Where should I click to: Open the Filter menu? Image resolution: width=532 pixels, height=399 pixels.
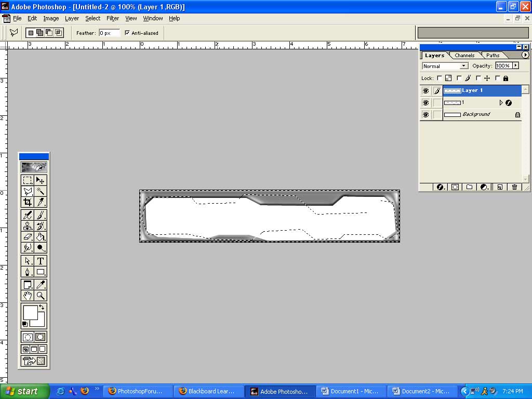113,18
